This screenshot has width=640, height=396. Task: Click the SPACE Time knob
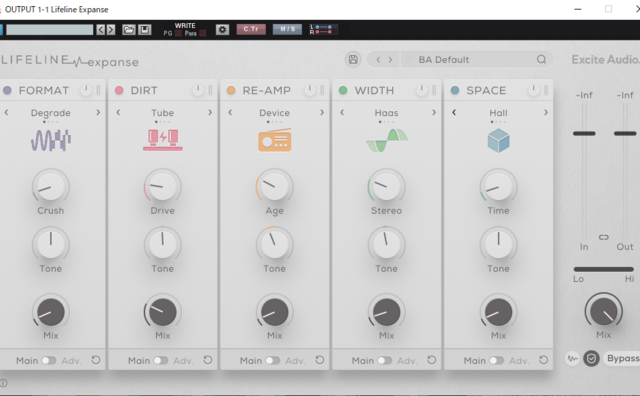498,186
